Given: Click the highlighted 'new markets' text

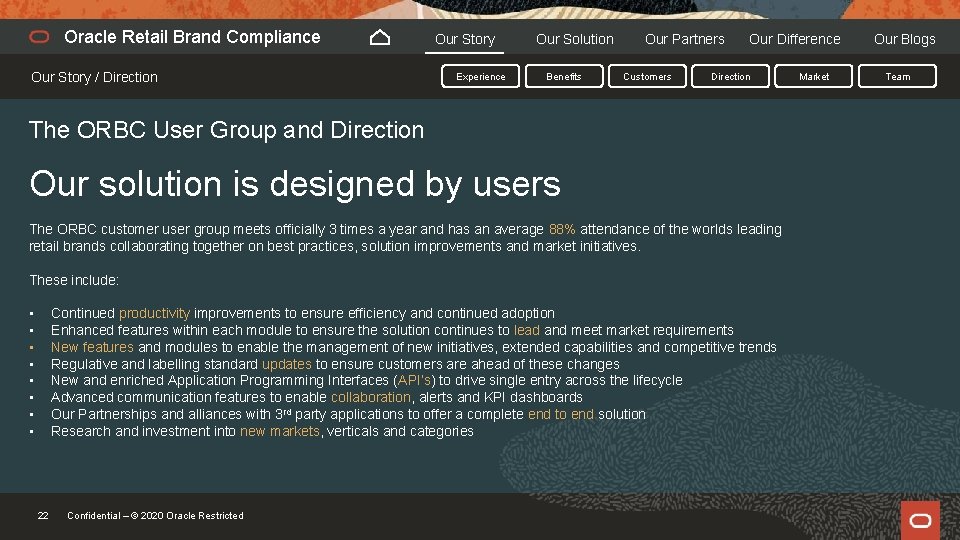Looking at the screenshot, I should (x=280, y=432).
